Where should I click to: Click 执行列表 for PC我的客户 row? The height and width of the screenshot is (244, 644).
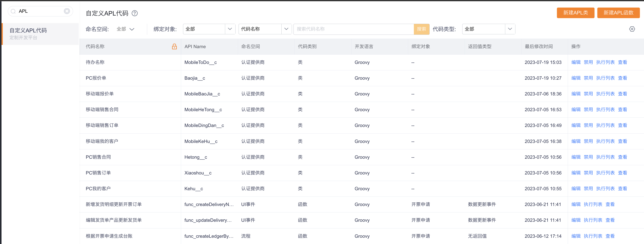pos(605,188)
